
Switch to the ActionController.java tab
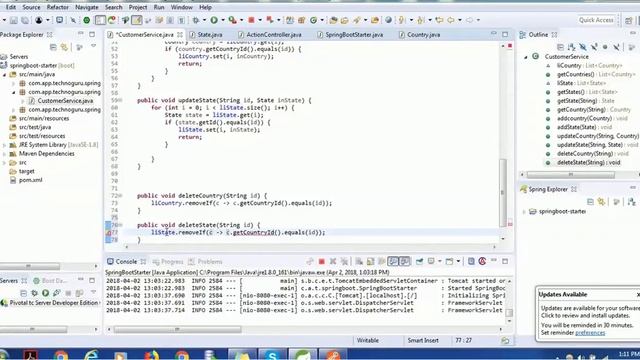click(274, 35)
